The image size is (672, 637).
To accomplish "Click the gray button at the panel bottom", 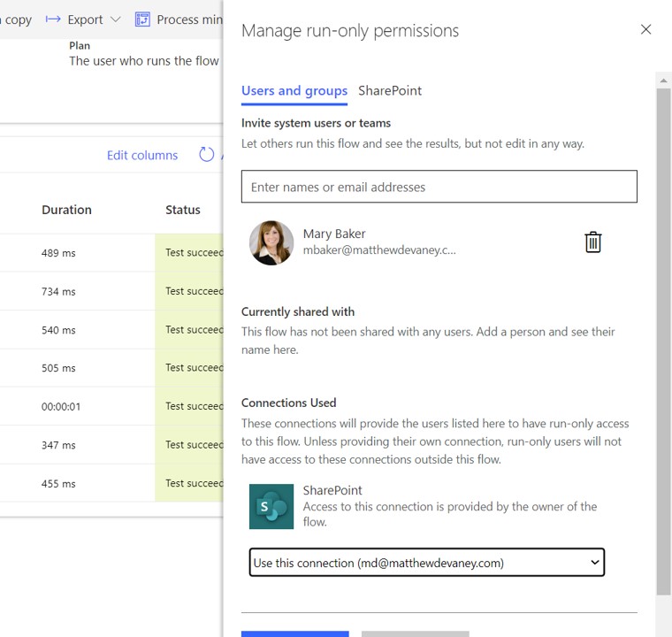I will pyautogui.click(x=415, y=633).
